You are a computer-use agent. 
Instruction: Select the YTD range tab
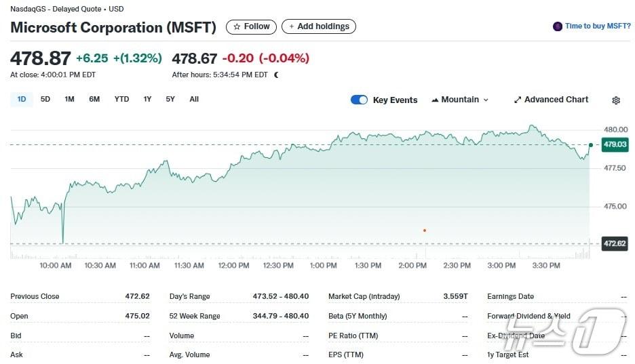click(x=121, y=99)
